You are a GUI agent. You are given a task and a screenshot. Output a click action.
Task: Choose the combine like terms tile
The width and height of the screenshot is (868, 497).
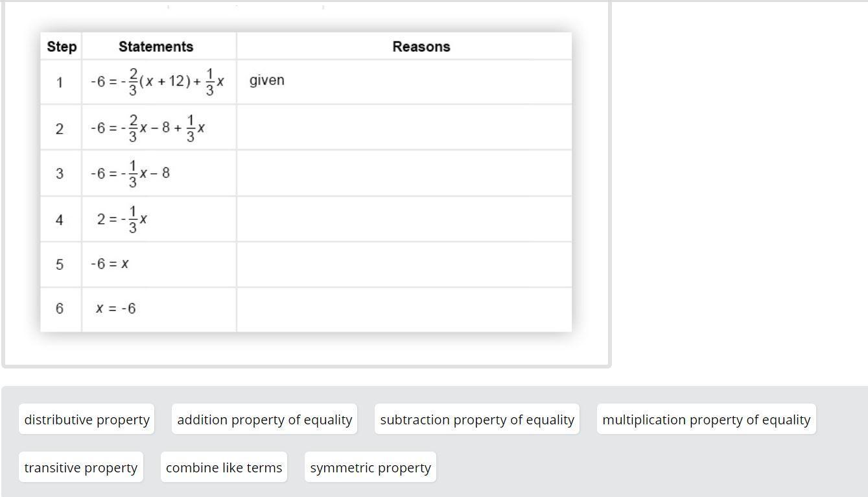[224, 468]
